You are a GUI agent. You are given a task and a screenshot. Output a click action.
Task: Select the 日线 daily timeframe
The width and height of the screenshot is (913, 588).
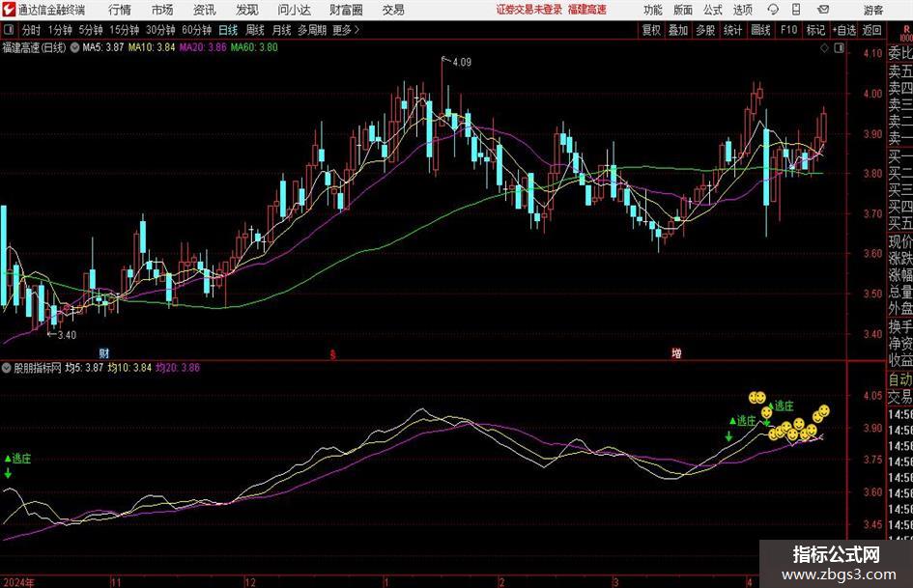click(x=228, y=30)
